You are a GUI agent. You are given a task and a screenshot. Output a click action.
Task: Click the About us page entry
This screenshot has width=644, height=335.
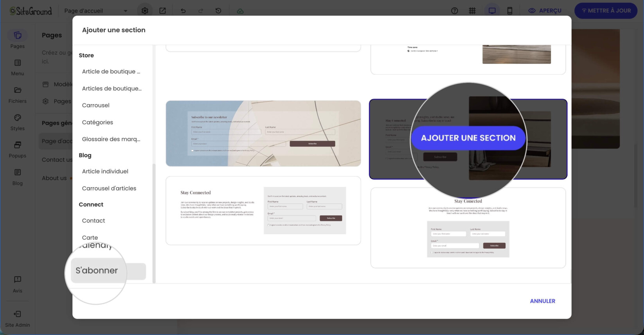(x=54, y=178)
